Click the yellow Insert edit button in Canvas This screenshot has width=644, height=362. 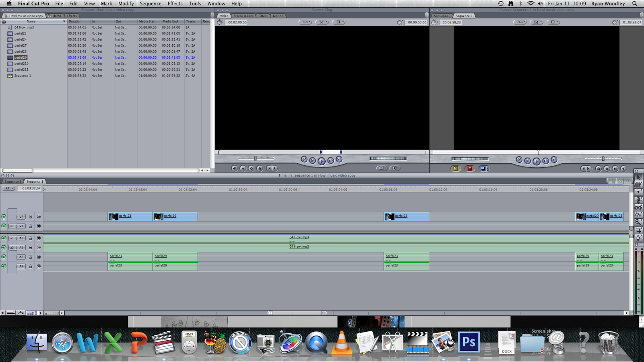[x=456, y=169]
